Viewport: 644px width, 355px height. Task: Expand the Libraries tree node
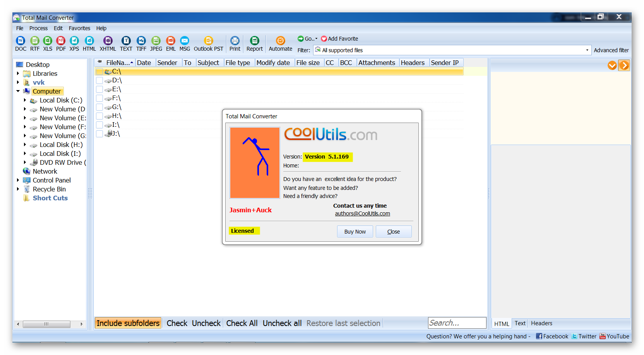pos(18,73)
